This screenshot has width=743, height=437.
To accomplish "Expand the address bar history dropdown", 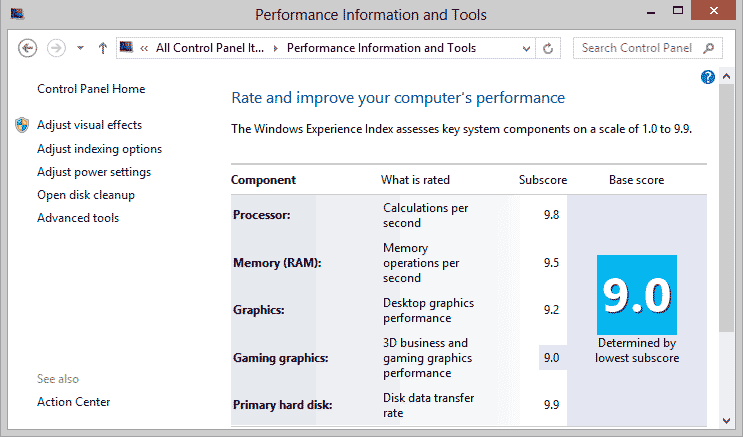I will (526, 48).
